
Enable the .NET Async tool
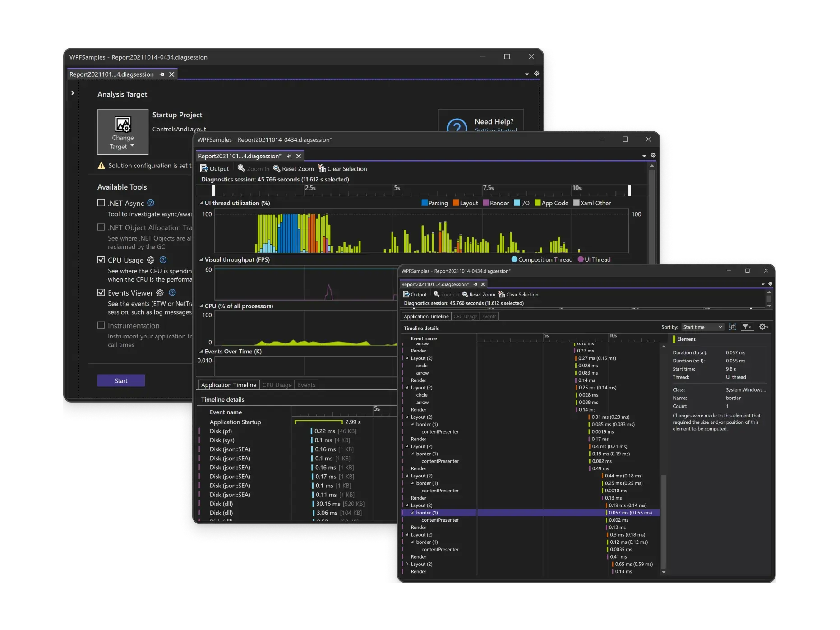(x=101, y=203)
